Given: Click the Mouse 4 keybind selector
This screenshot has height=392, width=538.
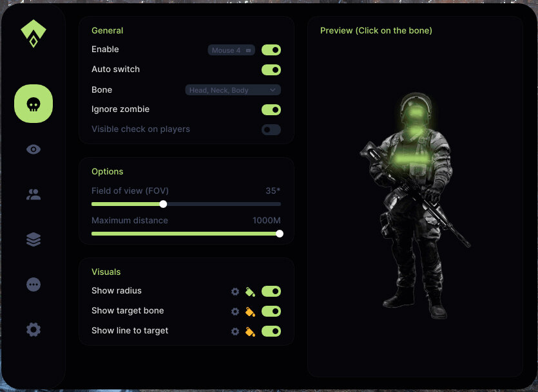Looking at the screenshot, I should click(x=231, y=50).
